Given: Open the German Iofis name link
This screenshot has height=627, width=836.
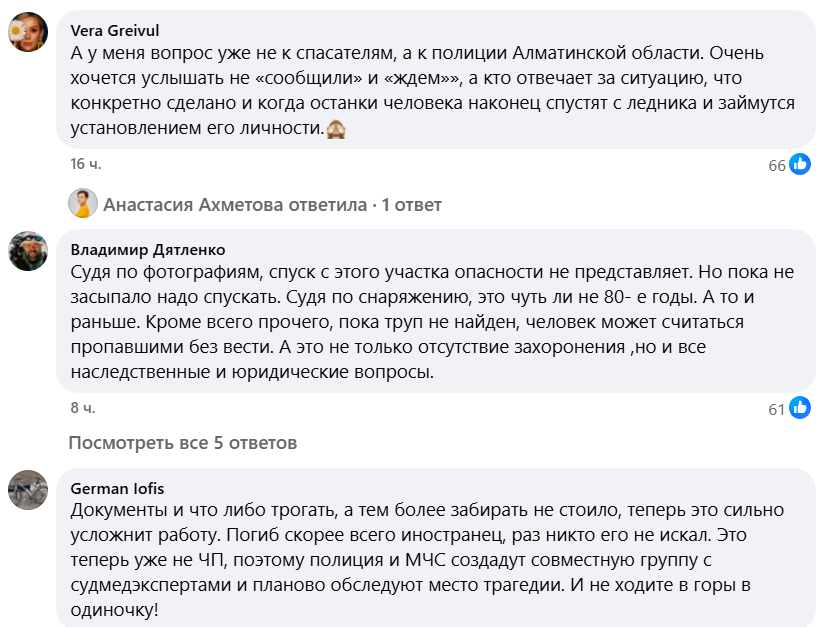Looking at the screenshot, I should (x=117, y=488).
